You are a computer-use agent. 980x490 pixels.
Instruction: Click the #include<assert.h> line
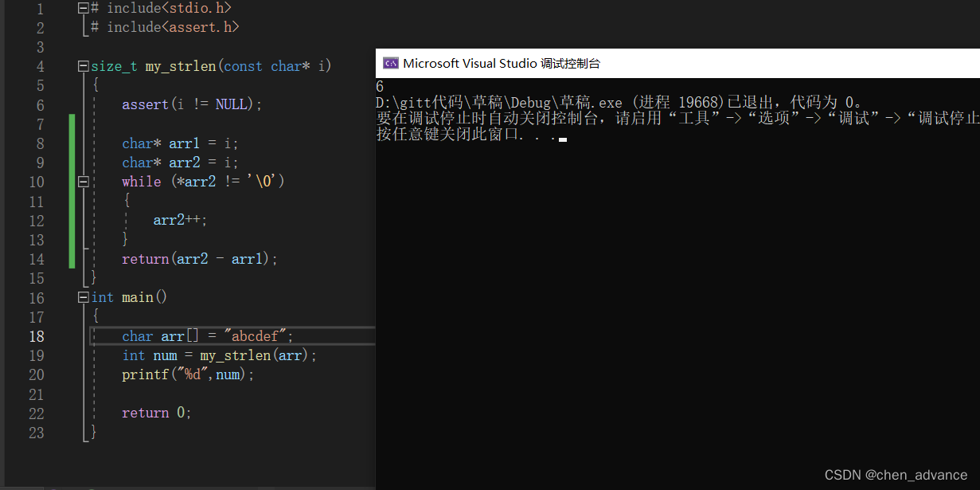[165, 27]
